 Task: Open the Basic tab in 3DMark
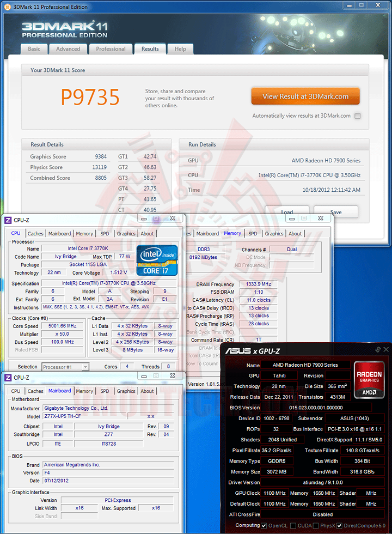tap(34, 49)
